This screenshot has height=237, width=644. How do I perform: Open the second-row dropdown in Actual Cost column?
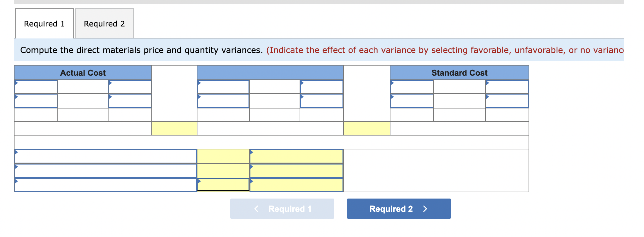pyautogui.click(x=35, y=101)
